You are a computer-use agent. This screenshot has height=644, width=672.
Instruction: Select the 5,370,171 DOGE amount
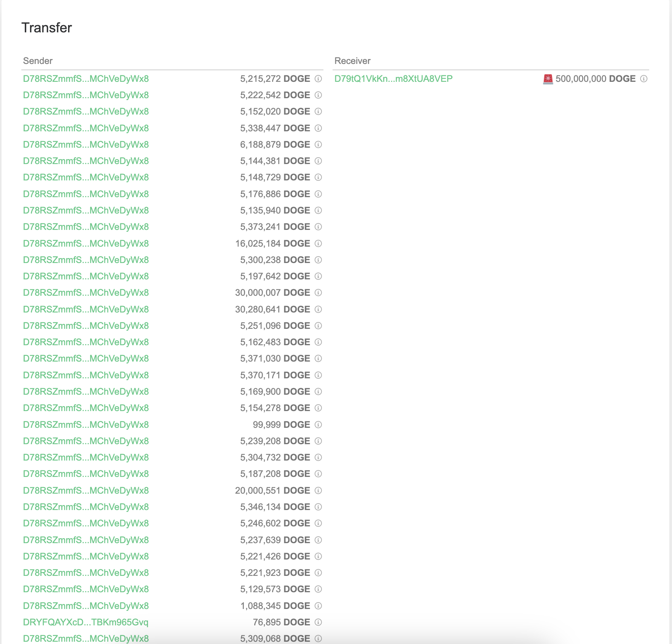275,375
